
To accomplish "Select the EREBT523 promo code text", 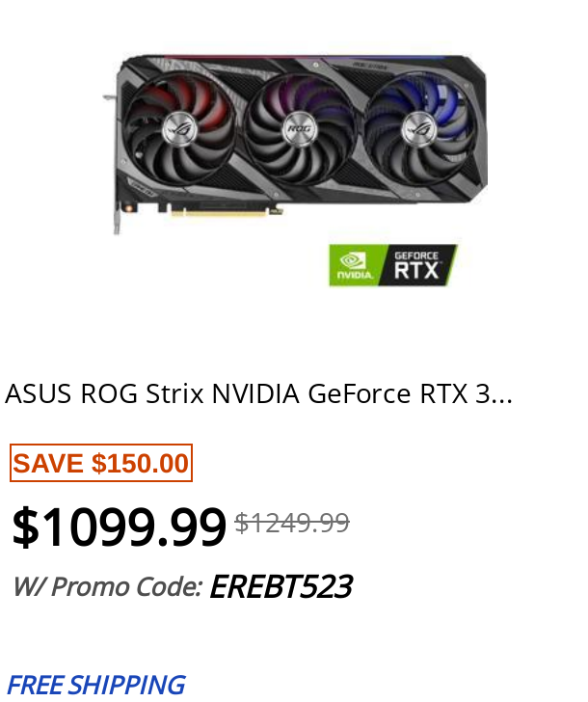I will tap(281, 586).
